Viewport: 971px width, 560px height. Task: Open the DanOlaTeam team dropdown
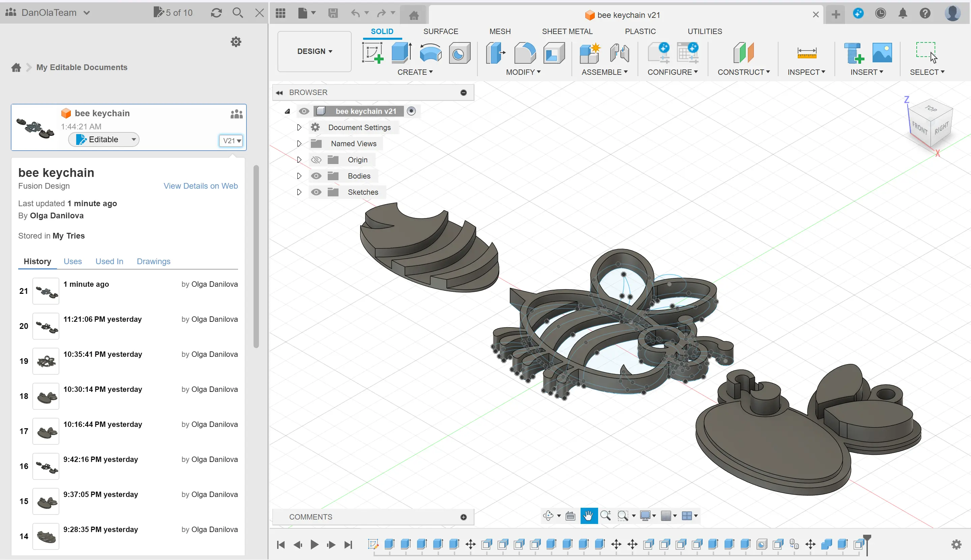click(x=49, y=12)
